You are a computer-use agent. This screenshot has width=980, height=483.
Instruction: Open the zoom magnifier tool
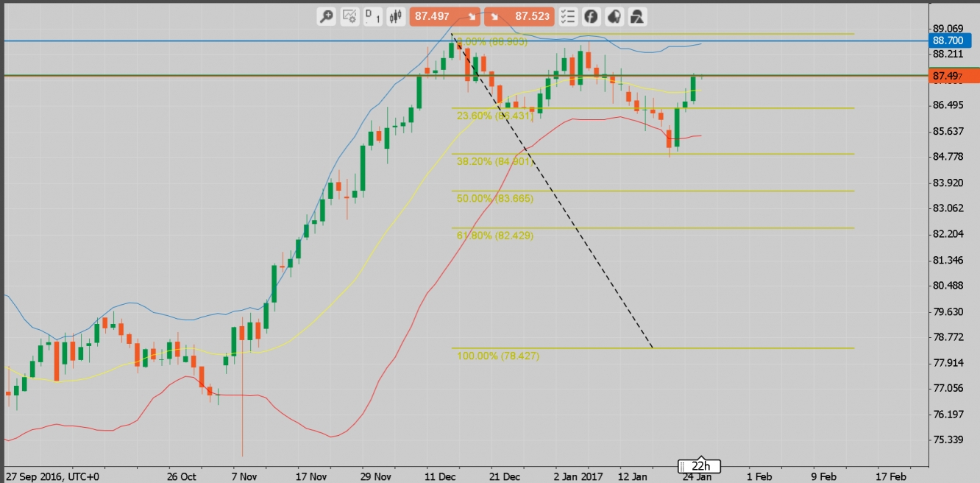(327, 16)
